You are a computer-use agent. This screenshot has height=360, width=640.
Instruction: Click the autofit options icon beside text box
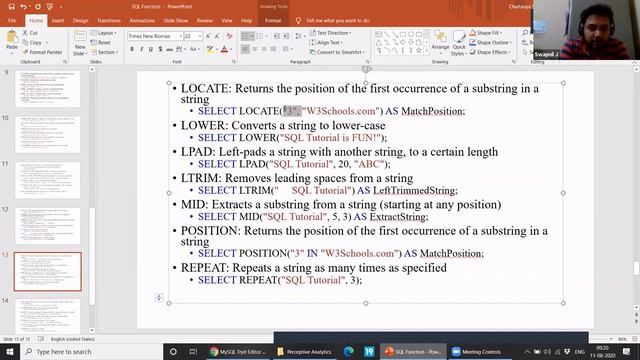[159, 298]
